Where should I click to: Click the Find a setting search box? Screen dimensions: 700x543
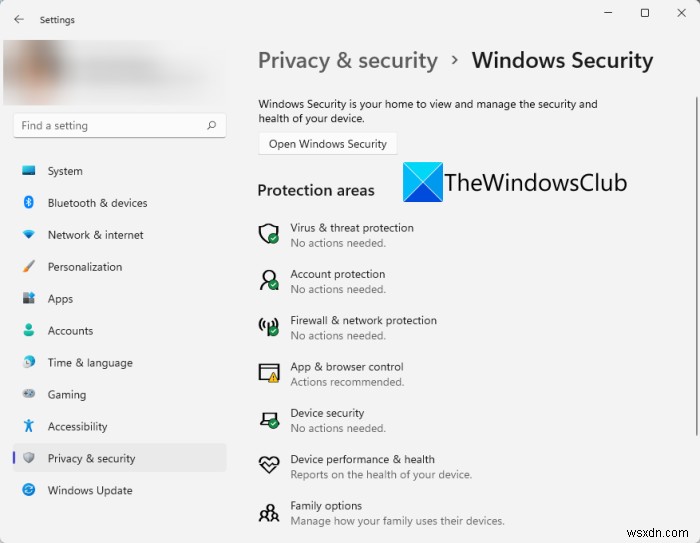coord(110,126)
